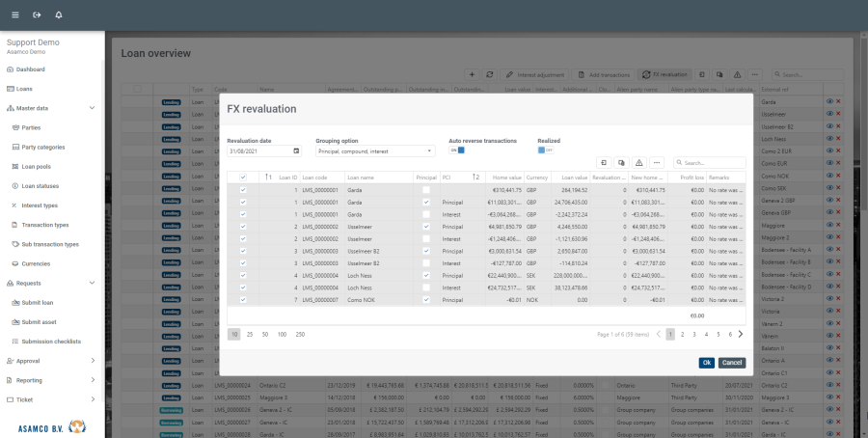The height and width of the screenshot is (438, 868).
Task: Open the notifications bell
Action: pos(59,15)
